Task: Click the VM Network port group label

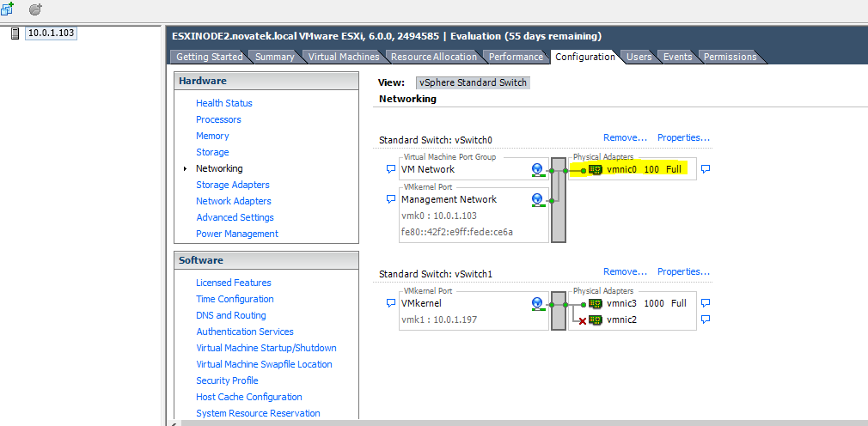Action: pos(428,169)
